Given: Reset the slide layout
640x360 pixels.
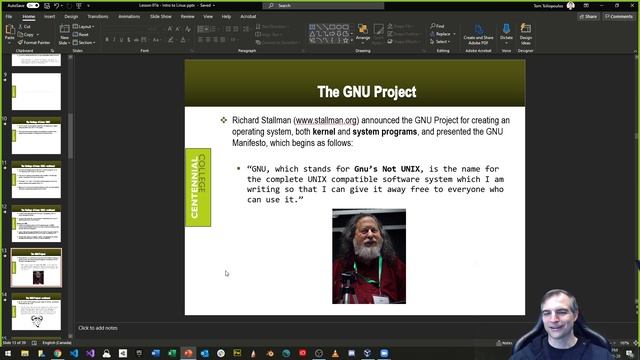Looking at the screenshot, I should coord(81,35).
